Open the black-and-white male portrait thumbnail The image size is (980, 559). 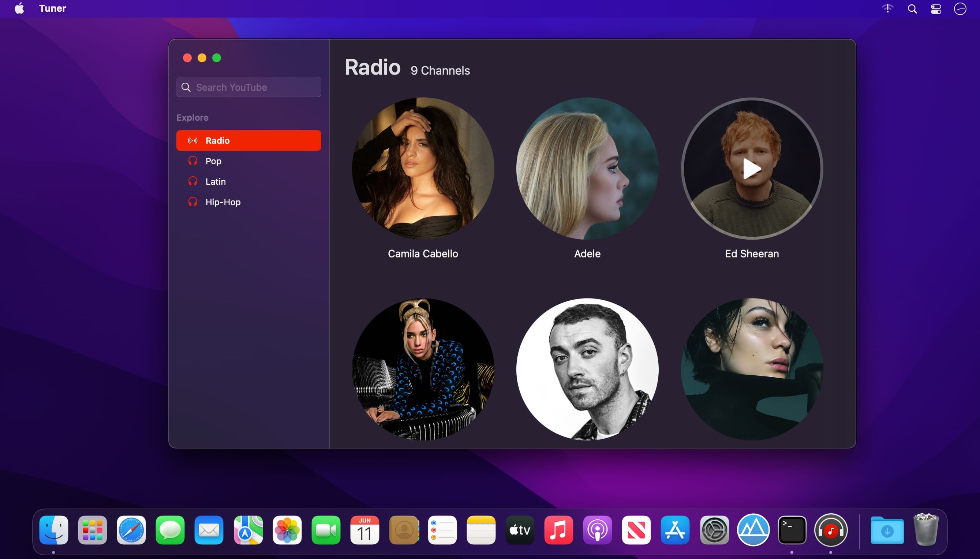coord(587,369)
